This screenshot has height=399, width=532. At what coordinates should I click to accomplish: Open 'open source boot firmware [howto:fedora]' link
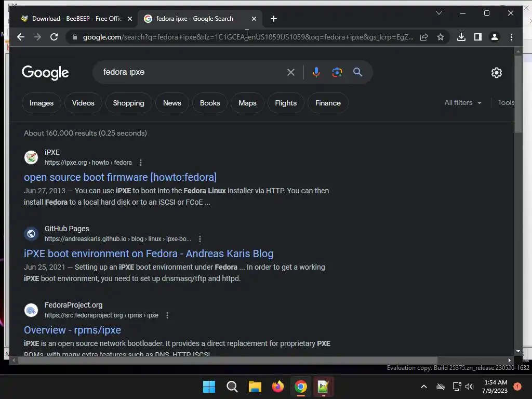[120, 177]
